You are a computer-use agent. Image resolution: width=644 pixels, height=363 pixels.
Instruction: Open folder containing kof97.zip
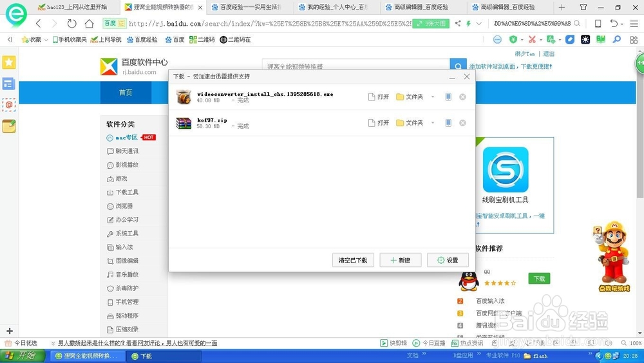point(410,123)
